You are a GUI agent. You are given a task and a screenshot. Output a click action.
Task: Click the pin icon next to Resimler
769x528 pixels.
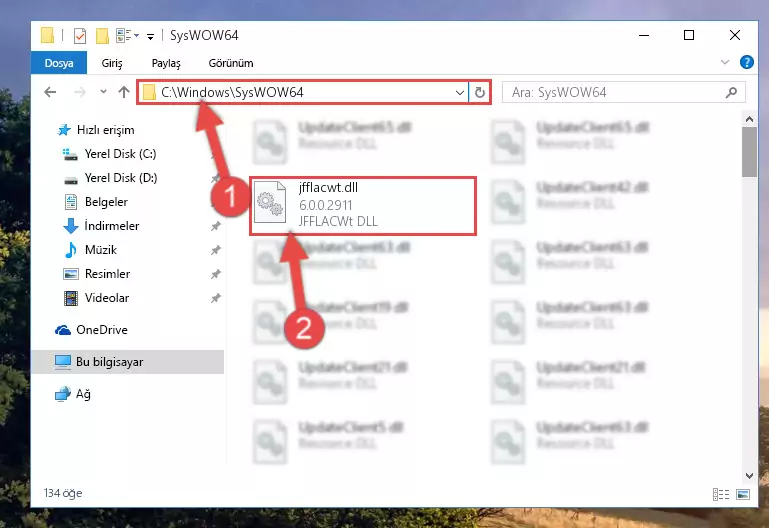coord(215,274)
